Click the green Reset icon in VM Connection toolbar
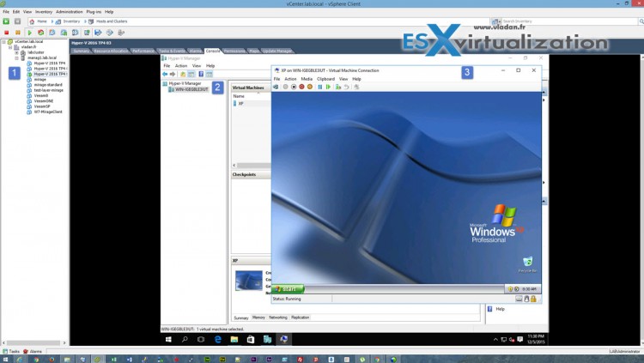Screen dimensions: 644x363 pyautogui.click(x=328, y=87)
